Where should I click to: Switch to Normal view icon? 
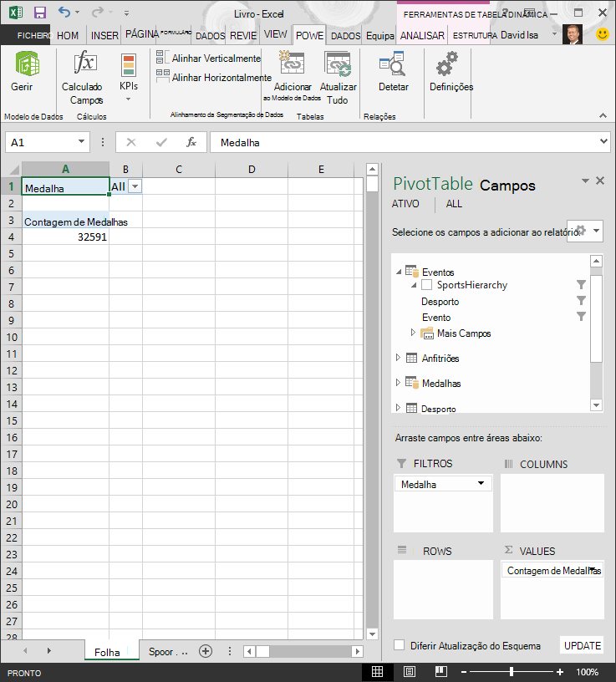coord(377,672)
